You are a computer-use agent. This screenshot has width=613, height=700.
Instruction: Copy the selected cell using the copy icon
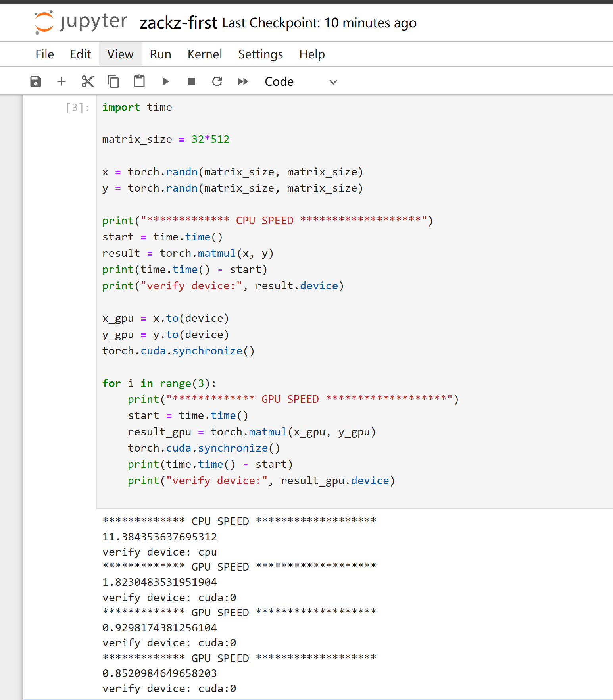(113, 81)
